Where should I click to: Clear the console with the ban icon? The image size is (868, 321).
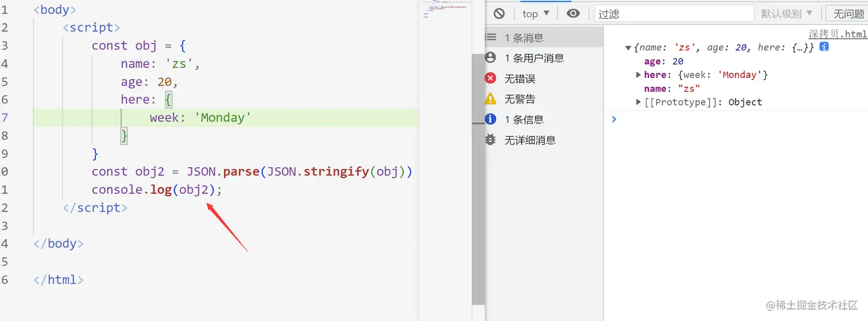coord(499,13)
